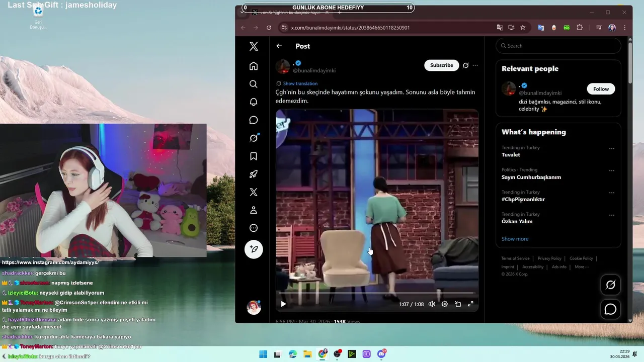Open Terms of Service link
Viewport: 644px width, 362px height.
515,258
